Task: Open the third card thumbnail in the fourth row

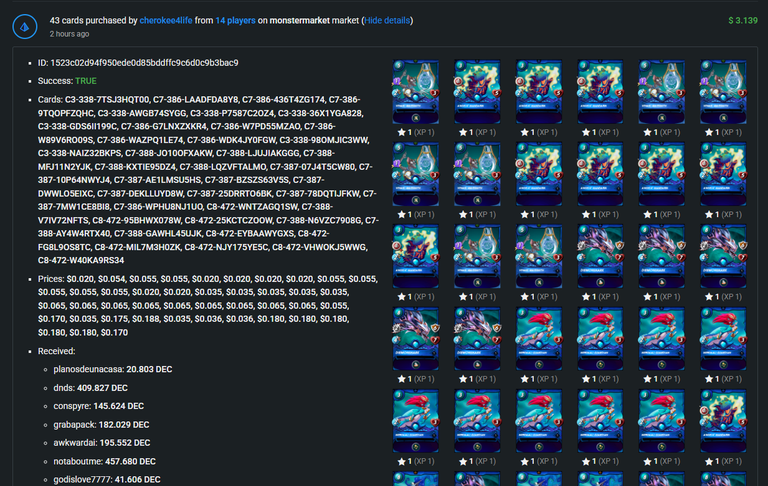Action: (539, 339)
